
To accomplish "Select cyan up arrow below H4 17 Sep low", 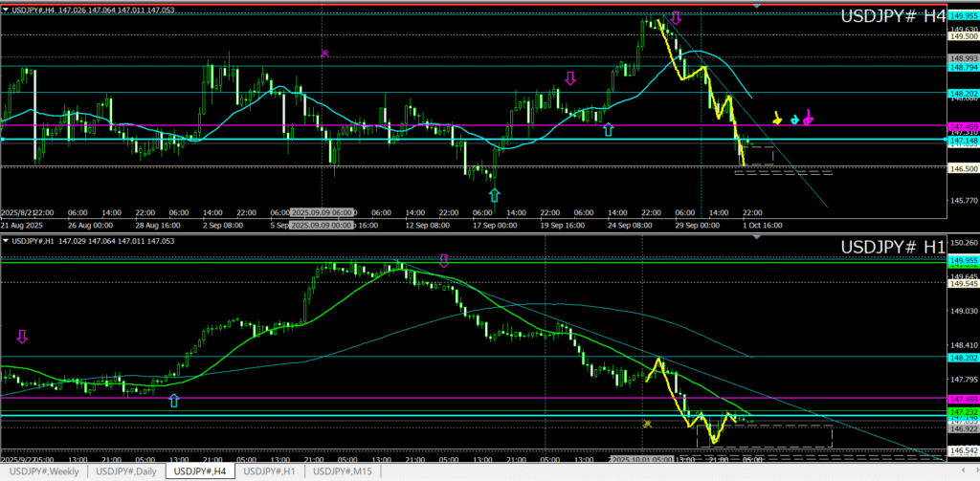I will [494, 195].
